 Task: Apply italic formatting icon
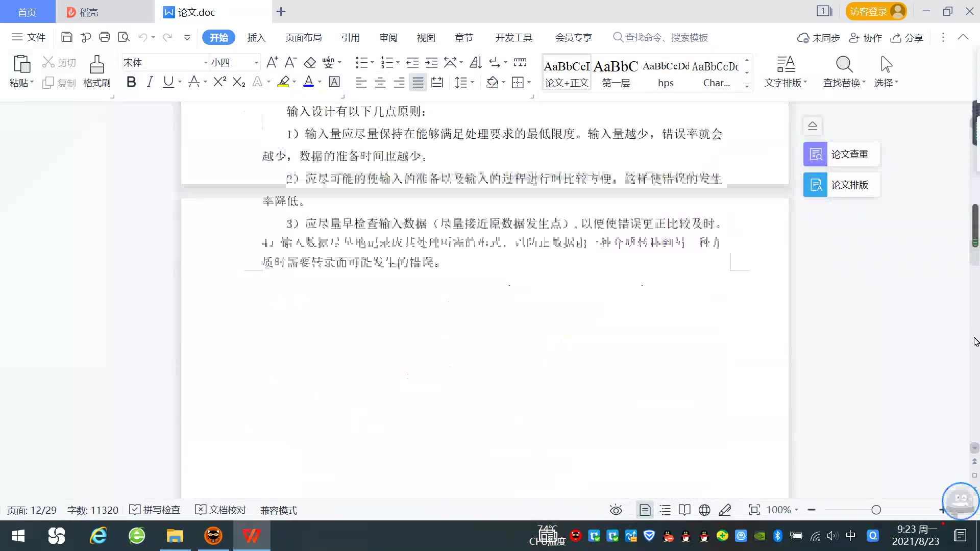pos(150,82)
